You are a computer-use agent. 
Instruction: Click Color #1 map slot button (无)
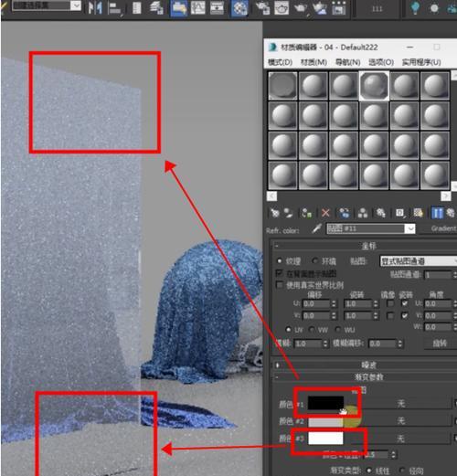click(x=401, y=404)
